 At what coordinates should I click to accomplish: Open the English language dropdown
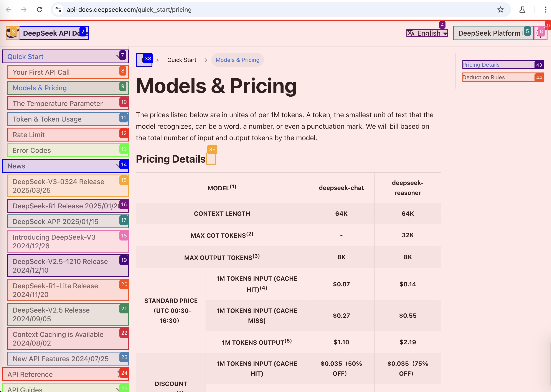tap(427, 33)
